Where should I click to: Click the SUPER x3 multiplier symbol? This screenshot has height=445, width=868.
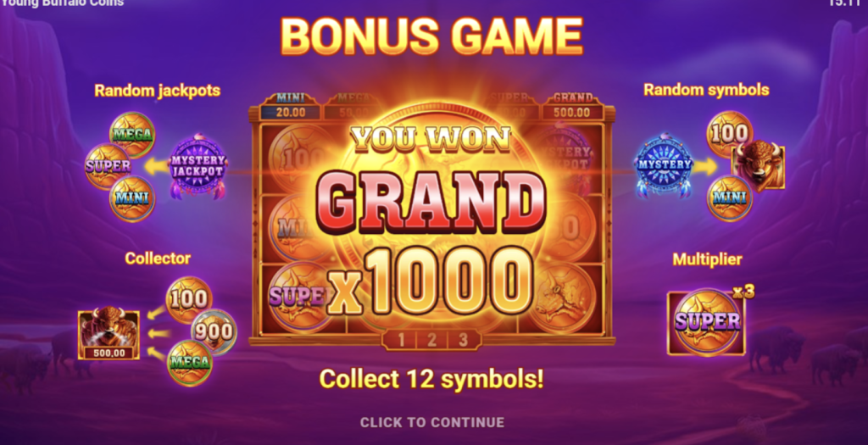(708, 321)
